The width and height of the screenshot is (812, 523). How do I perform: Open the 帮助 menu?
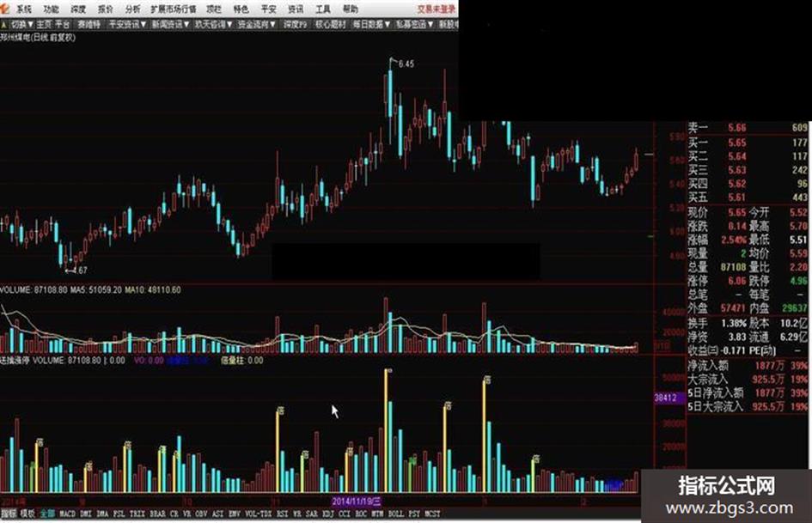tap(350, 9)
